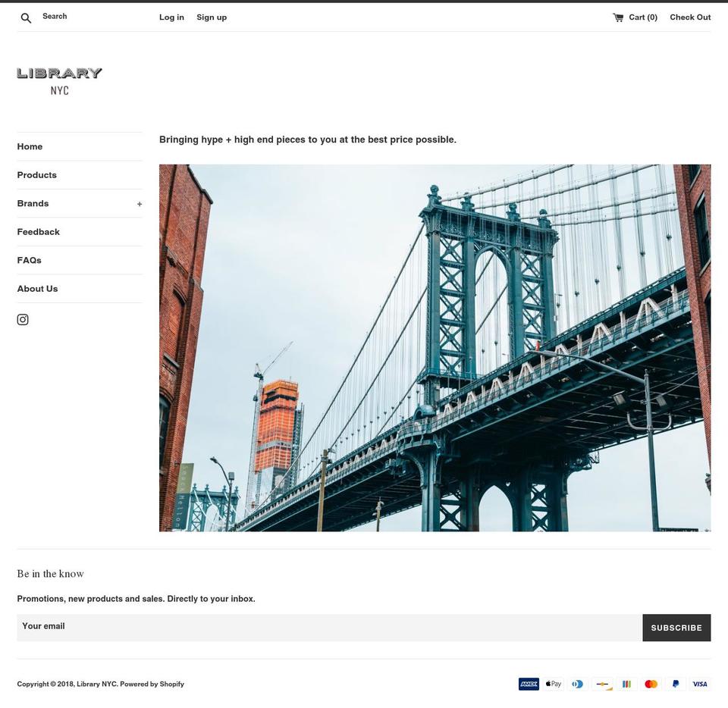Image resolution: width=728 pixels, height=708 pixels.
Task: Click the Library NYC logo
Action: (x=59, y=81)
